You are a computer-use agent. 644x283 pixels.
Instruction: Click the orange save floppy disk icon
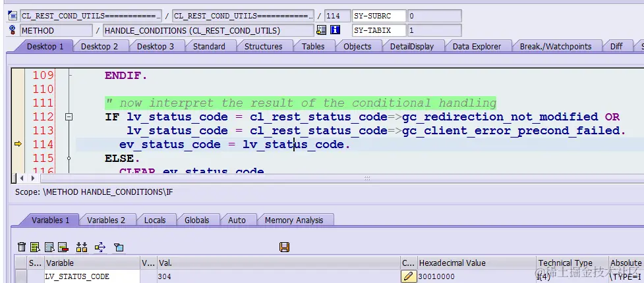[284, 247]
